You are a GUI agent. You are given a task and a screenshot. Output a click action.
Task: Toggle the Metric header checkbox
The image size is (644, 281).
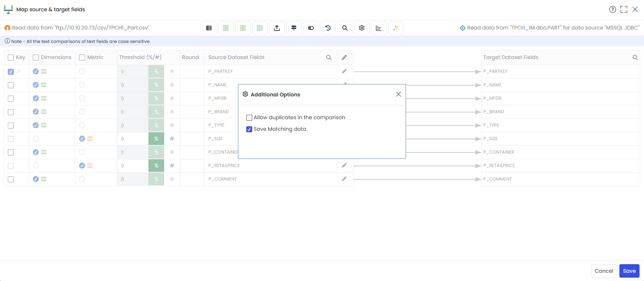pos(82,58)
